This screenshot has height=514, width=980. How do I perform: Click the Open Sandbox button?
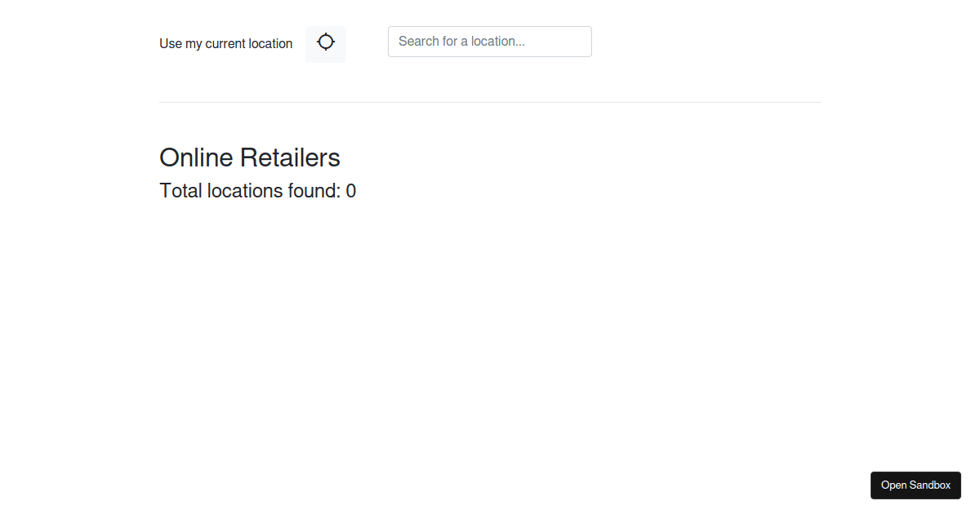coord(915,485)
